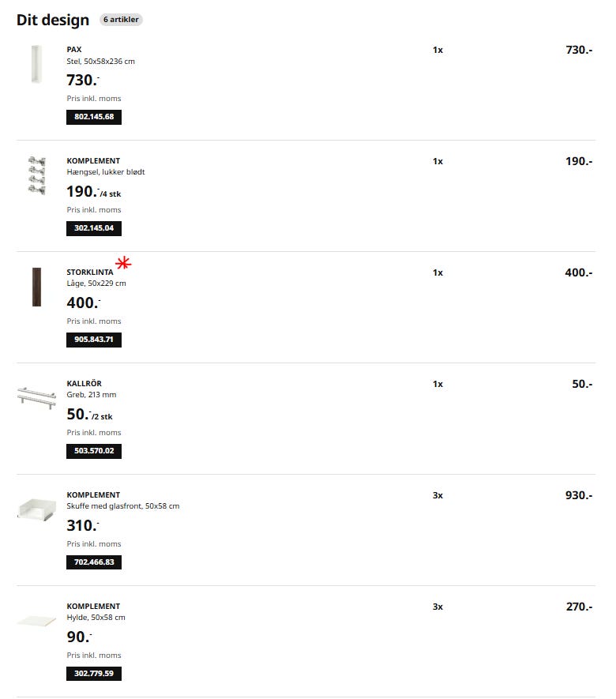The height and width of the screenshot is (699, 616).
Task: Click article number 302.145.04
Action: point(94,229)
